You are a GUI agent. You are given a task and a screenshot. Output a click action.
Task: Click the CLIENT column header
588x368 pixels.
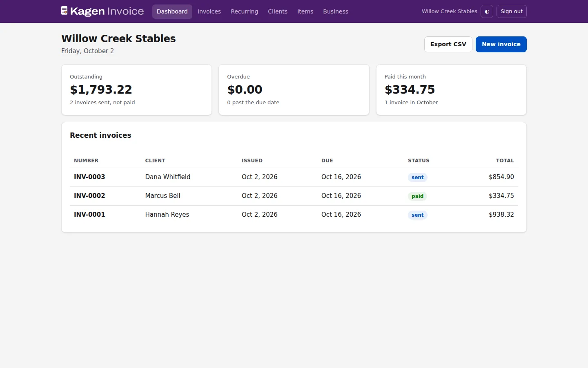point(155,161)
